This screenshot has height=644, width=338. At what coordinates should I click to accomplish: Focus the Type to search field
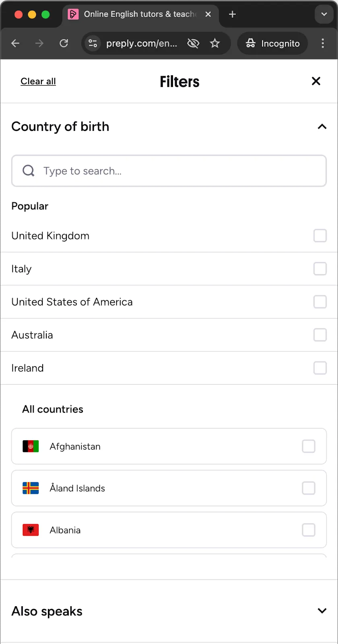(x=169, y=171)
